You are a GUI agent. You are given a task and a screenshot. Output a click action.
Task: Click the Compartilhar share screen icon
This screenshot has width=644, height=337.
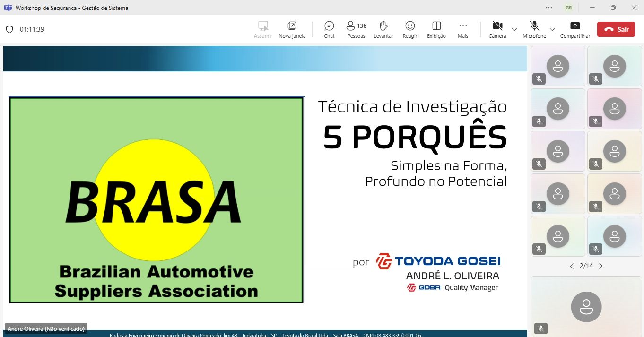pos(575,29)
